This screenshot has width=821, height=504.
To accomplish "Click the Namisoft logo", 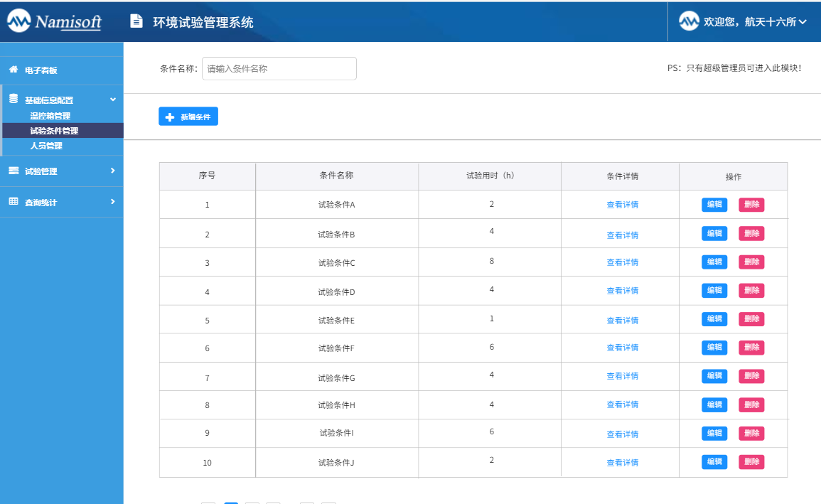I will point(55,21).
